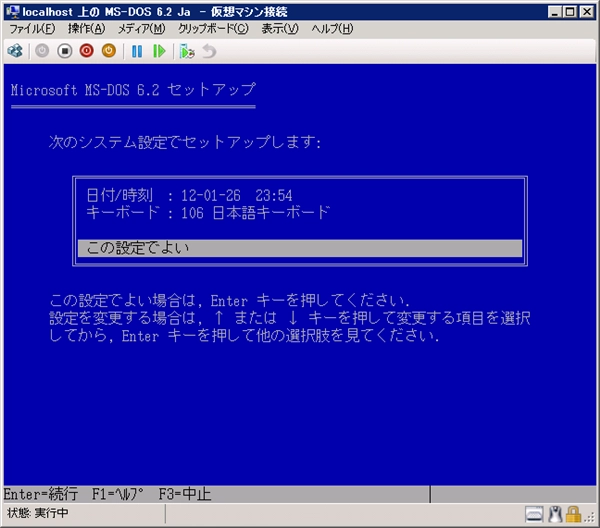Click F3=中止 in the bottom bar
This screenshot has width=600, height=528.
(x=185, y=494)
